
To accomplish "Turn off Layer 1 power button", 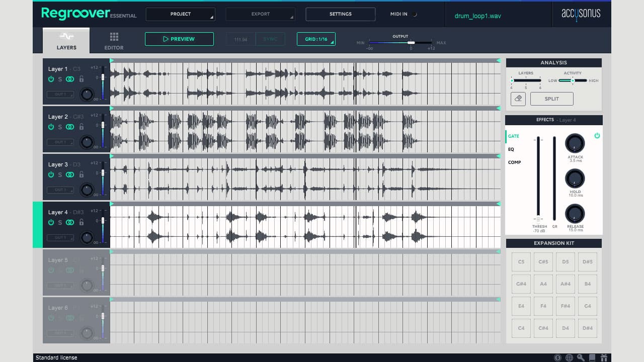I will tap(51, 79).
